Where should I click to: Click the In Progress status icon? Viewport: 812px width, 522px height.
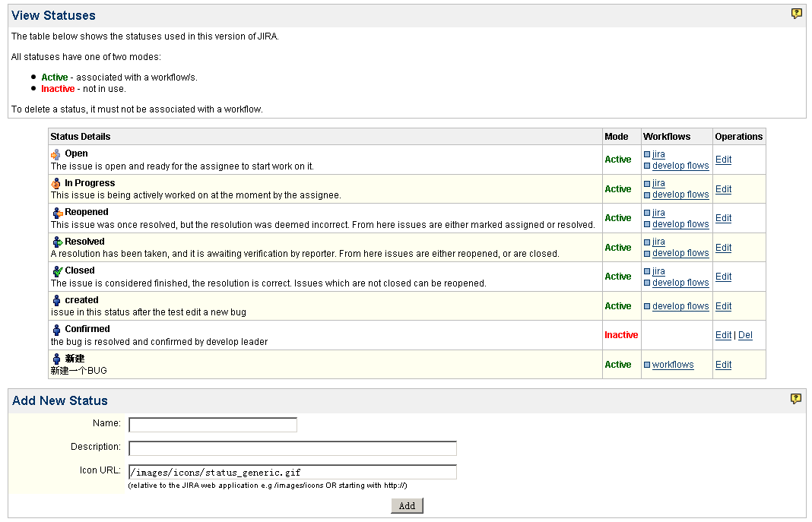[56, 183]
